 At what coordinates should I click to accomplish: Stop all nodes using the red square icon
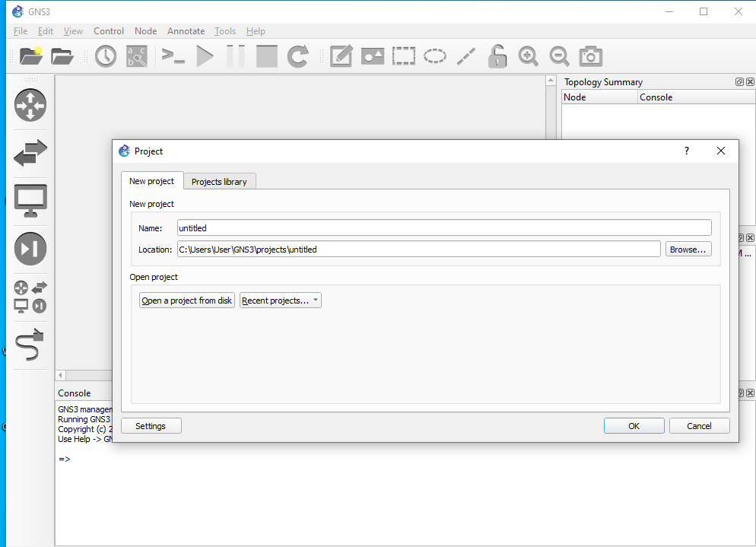[266, 56]
